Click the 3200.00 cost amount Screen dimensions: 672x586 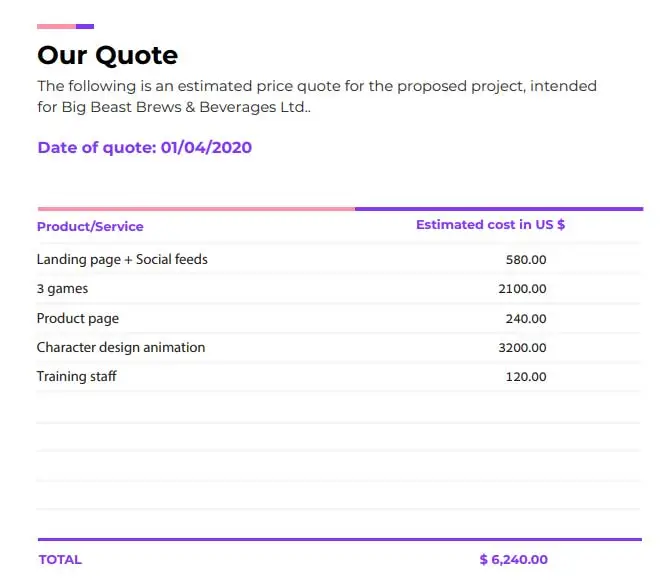coord(522,348)
